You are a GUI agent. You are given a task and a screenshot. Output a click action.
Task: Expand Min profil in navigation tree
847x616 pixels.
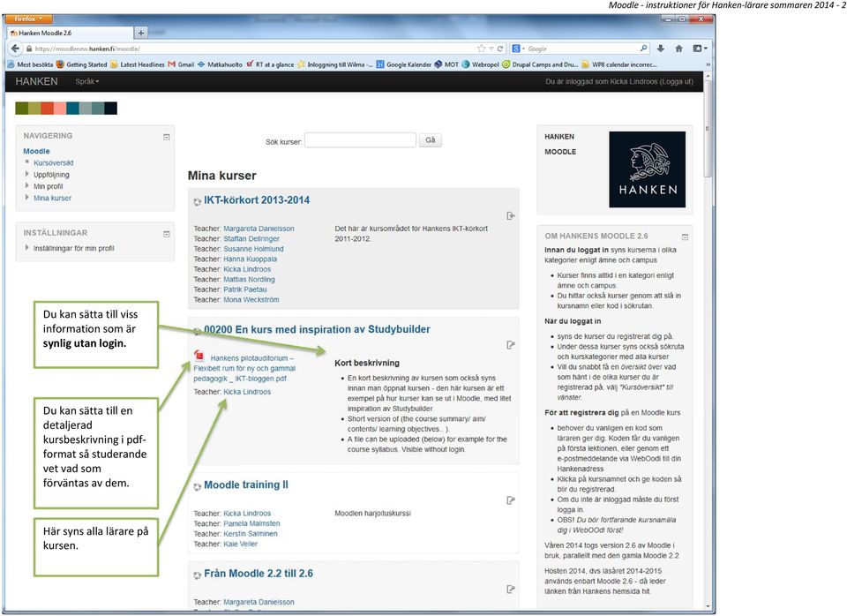[x=27, y=185]
